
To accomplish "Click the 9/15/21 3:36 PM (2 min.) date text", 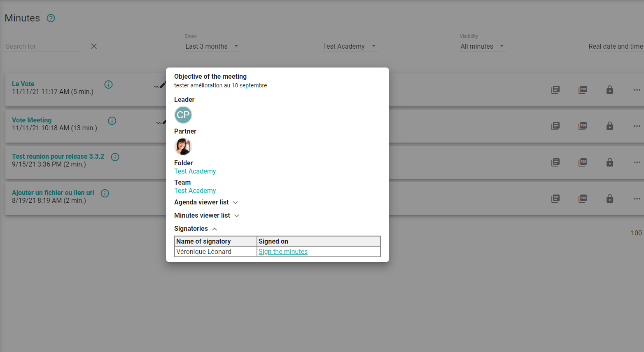I will pyautogui.click(x=49, y=164).
